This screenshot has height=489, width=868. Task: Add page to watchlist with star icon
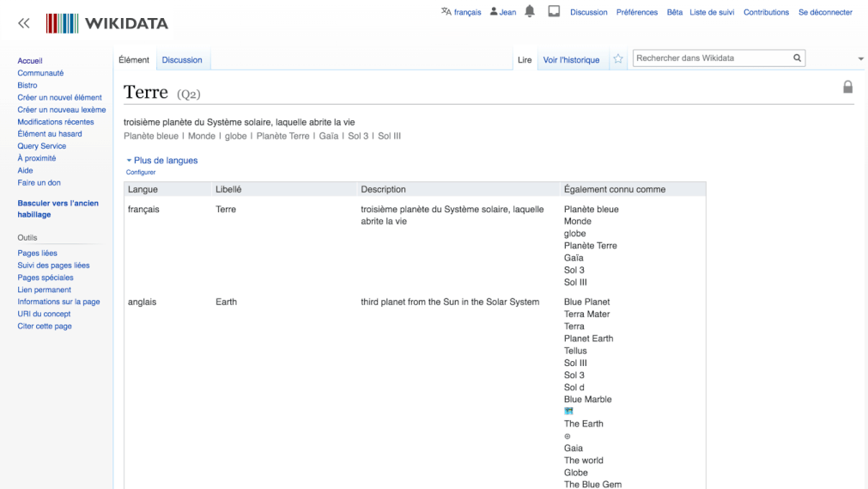[617, 59]
